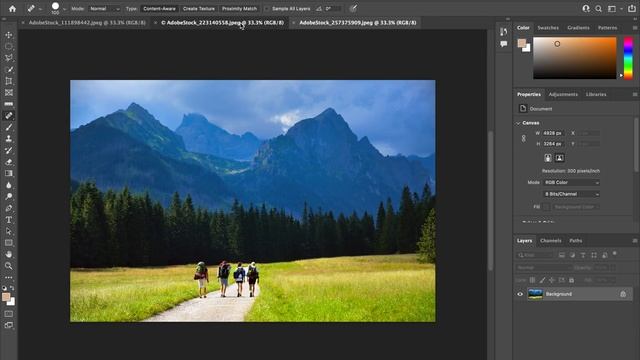Pick a color in the color field

[x=575, y=58]
